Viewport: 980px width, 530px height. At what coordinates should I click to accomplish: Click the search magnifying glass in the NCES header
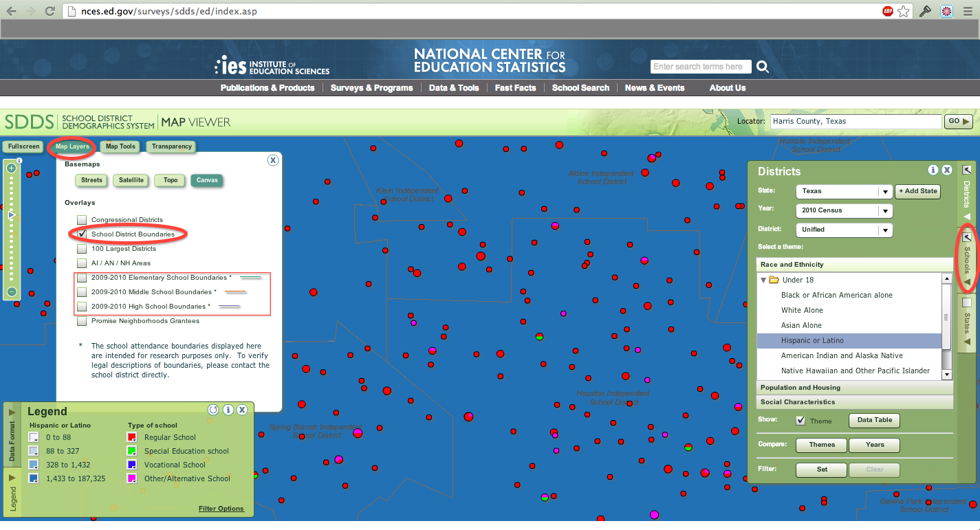coord(763,67)
